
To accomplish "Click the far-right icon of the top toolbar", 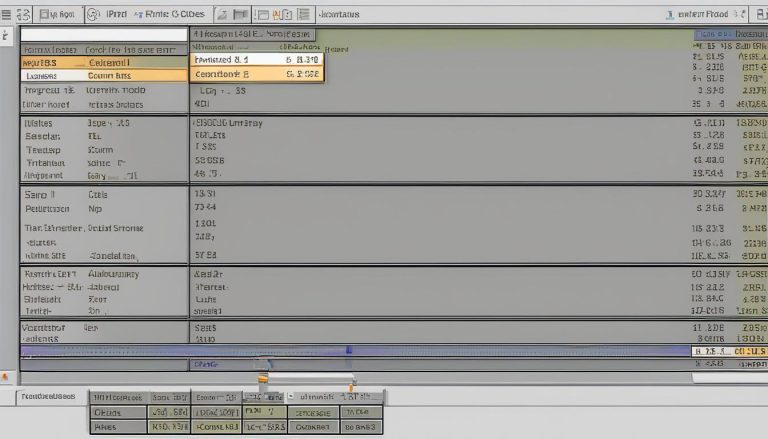I will tap(762, 15).
